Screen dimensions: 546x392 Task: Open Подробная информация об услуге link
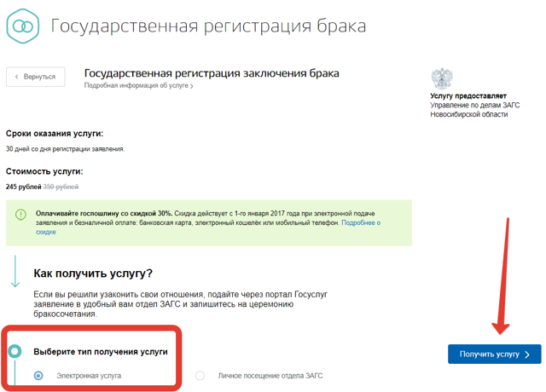tap(138, 85)
